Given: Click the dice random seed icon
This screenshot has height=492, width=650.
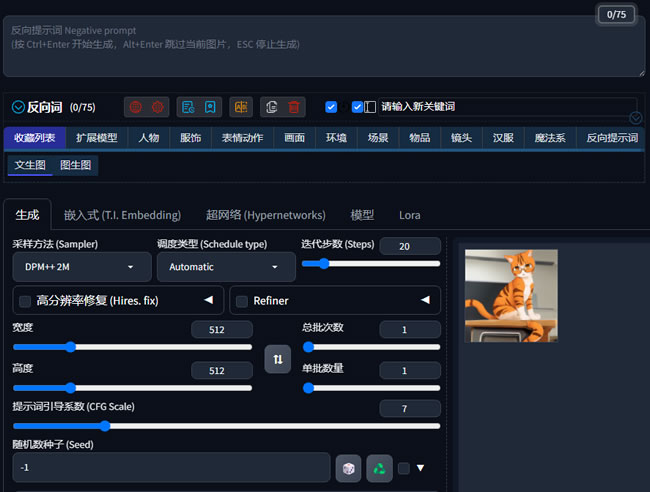Looking at the screenshot, I should [348, 468].
